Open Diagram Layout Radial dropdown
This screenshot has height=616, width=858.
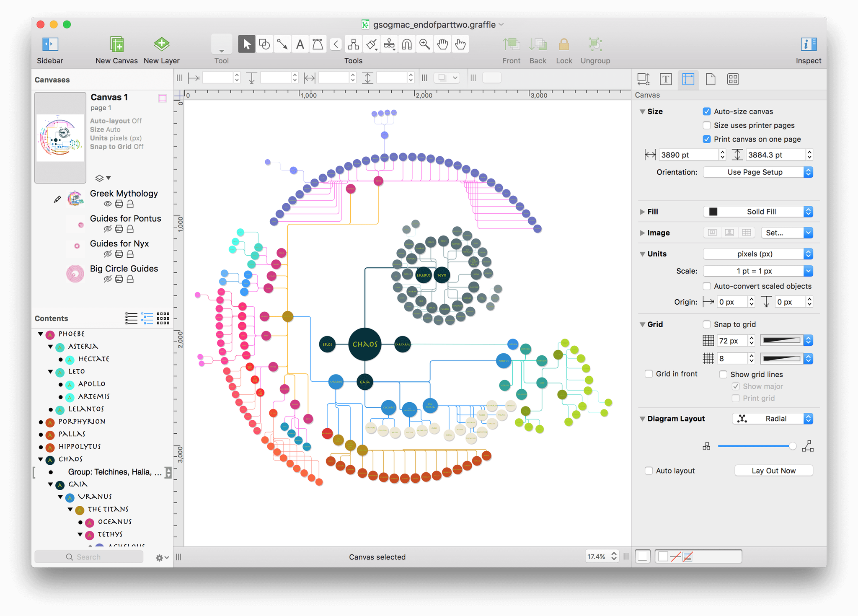(773, 419)
